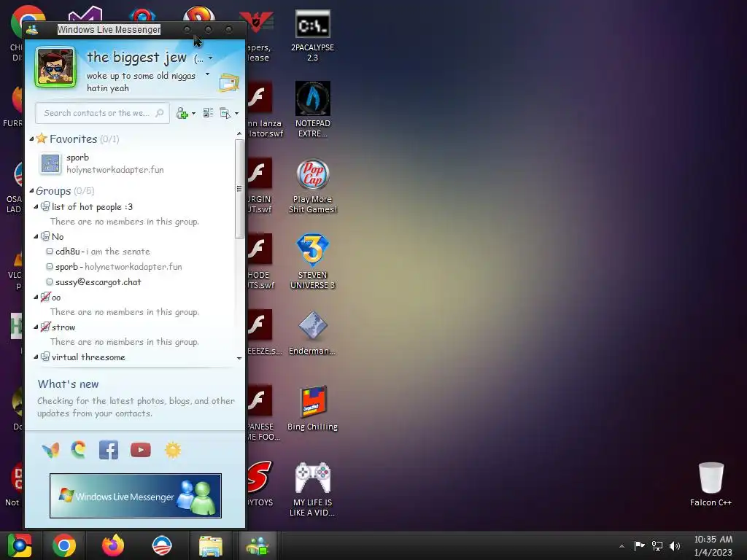
Task: Click the magnifier icon in the search box
Action: [x=160, y=113]
